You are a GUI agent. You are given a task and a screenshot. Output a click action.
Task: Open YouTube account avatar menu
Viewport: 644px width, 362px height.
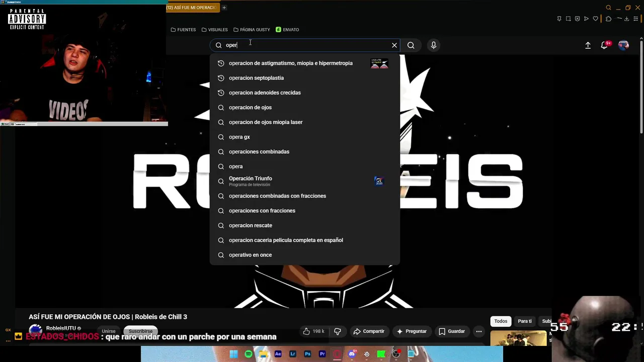click(623, 45)
